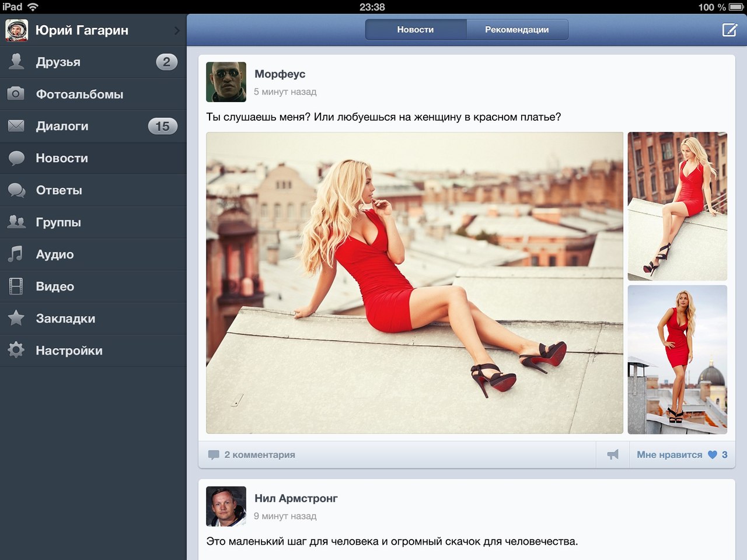Tap the film strip Видео icon
The height and width of the screenshot is (560, 747).
point(16,286)
